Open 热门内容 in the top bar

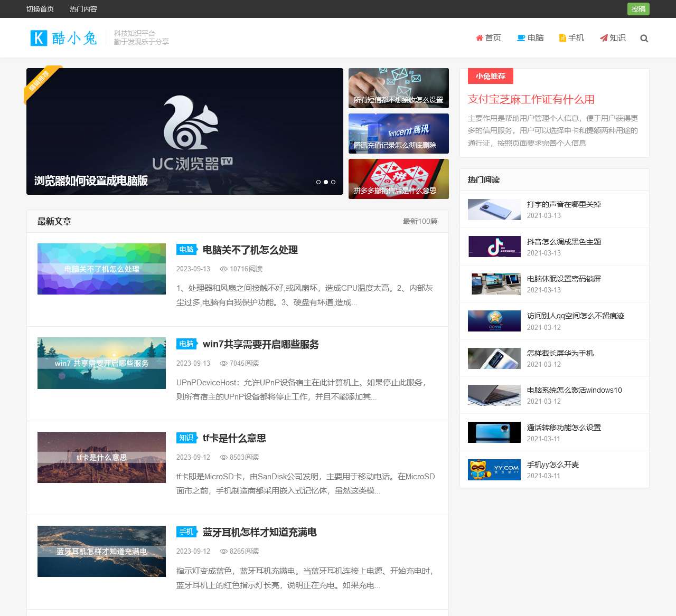[83, 9]
